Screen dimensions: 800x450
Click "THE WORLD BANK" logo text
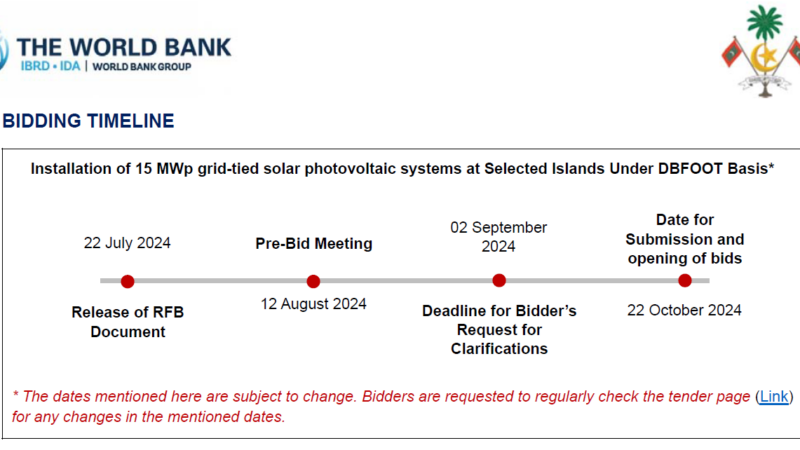[125, 46]
